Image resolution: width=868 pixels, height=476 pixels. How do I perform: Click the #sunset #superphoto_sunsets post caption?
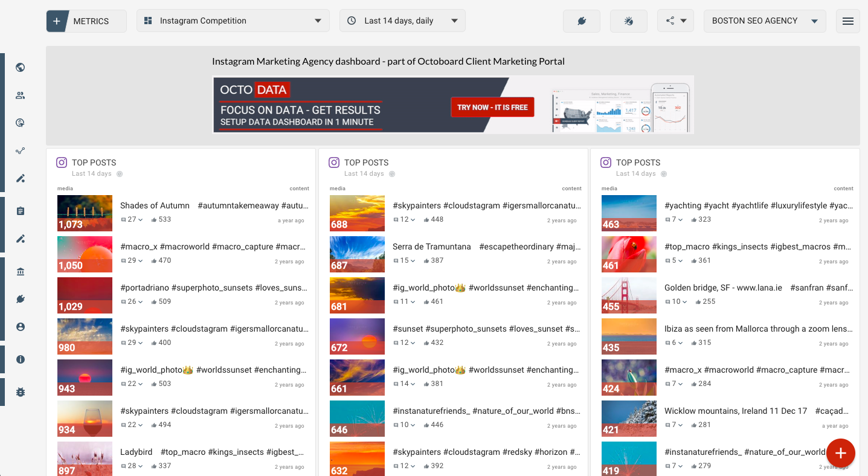click(487, 329)
